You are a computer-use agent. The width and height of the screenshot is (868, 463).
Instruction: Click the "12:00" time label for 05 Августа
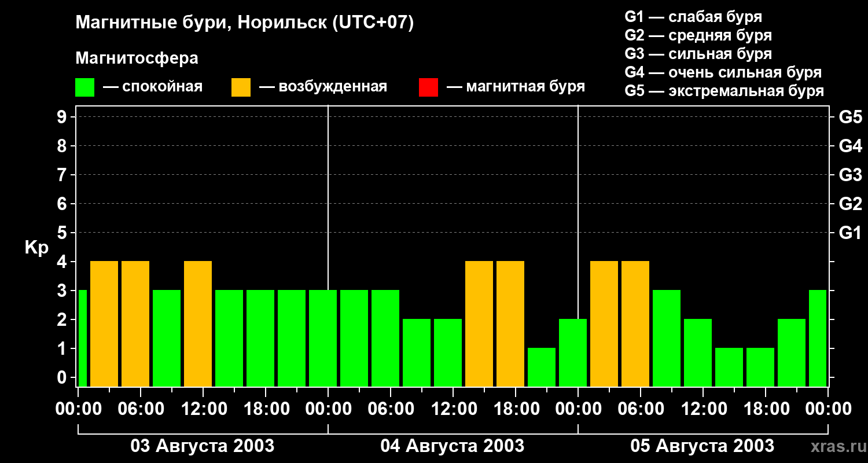[x=703, y=409]
